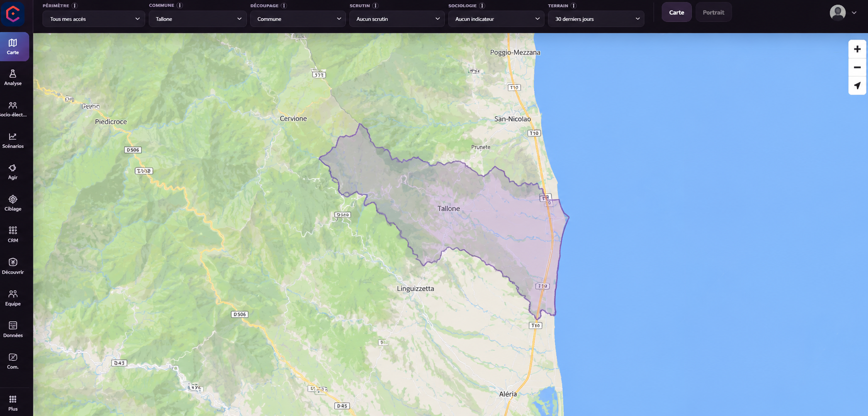Screen dimensions: 868x416
Task: Zoom in on the map
Action: pos(857,49)
